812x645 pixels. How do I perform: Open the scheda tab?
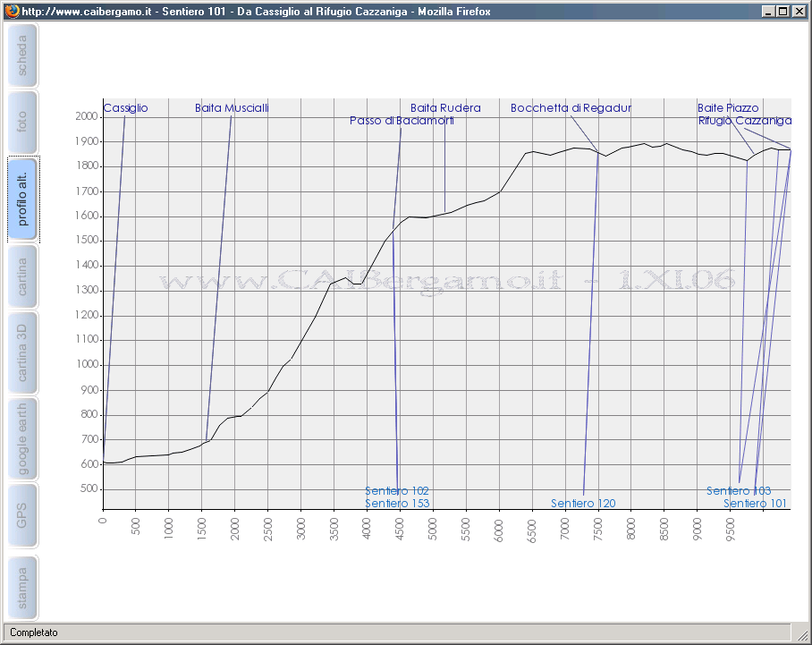click(22, 56)
